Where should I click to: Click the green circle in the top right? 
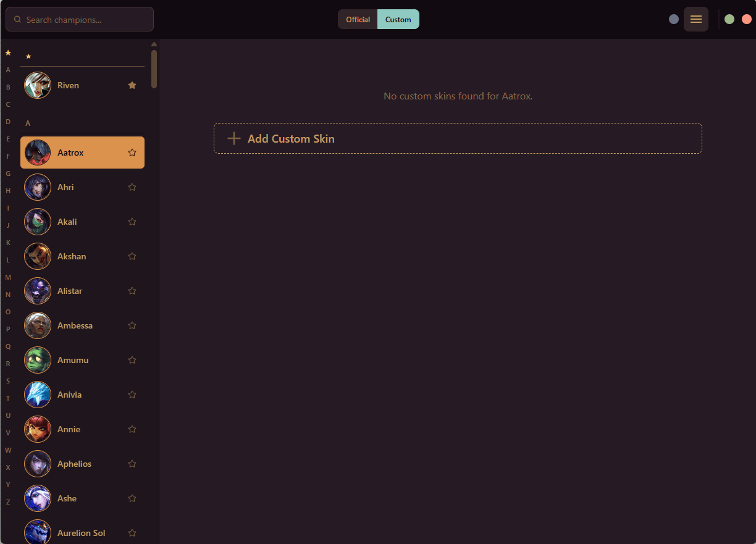729,19
